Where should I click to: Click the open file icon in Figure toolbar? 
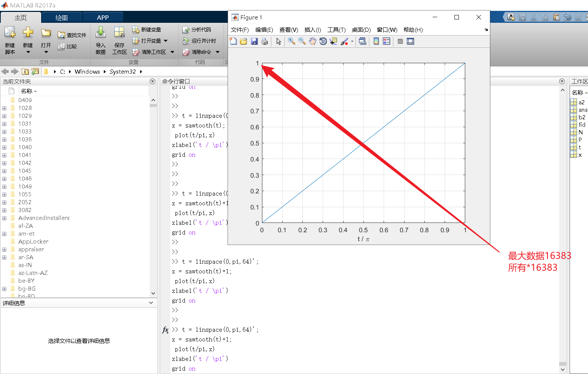(244, 42)
